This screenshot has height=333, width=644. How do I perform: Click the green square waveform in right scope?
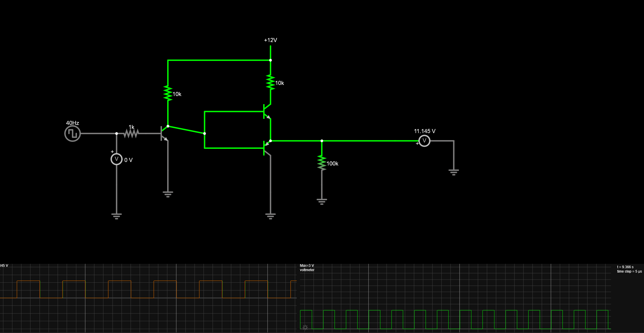pyautogui.click(x=329, y=310)
